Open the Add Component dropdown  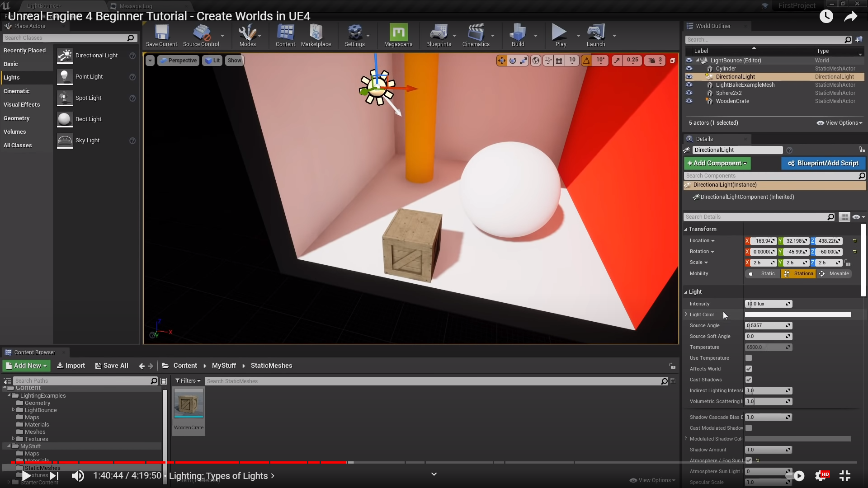coord(717,163)
